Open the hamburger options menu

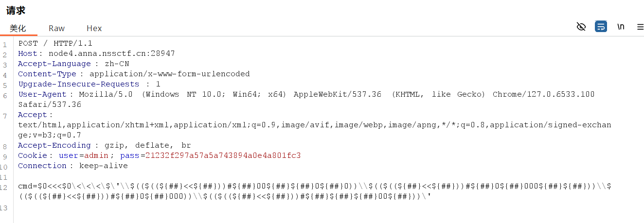pyautogui.click(x=640, y=27)
